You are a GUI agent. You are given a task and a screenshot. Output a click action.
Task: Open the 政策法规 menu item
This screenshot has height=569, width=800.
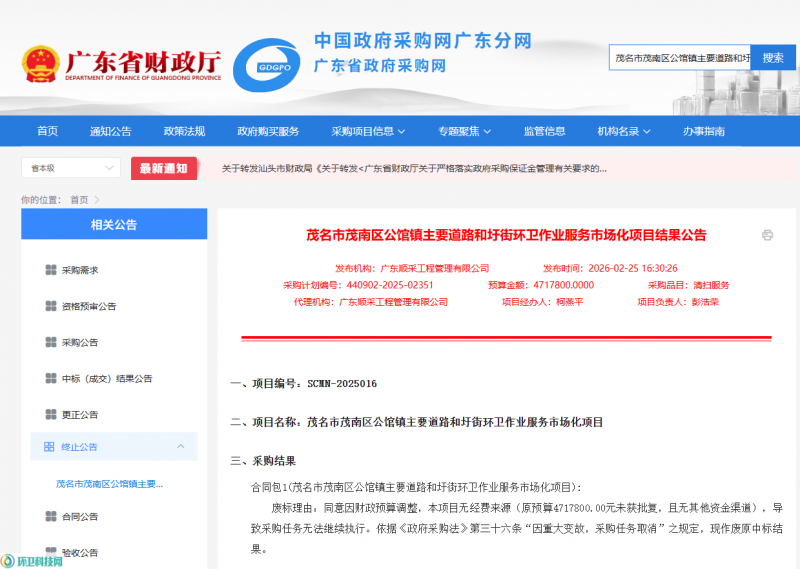[184, 131]
